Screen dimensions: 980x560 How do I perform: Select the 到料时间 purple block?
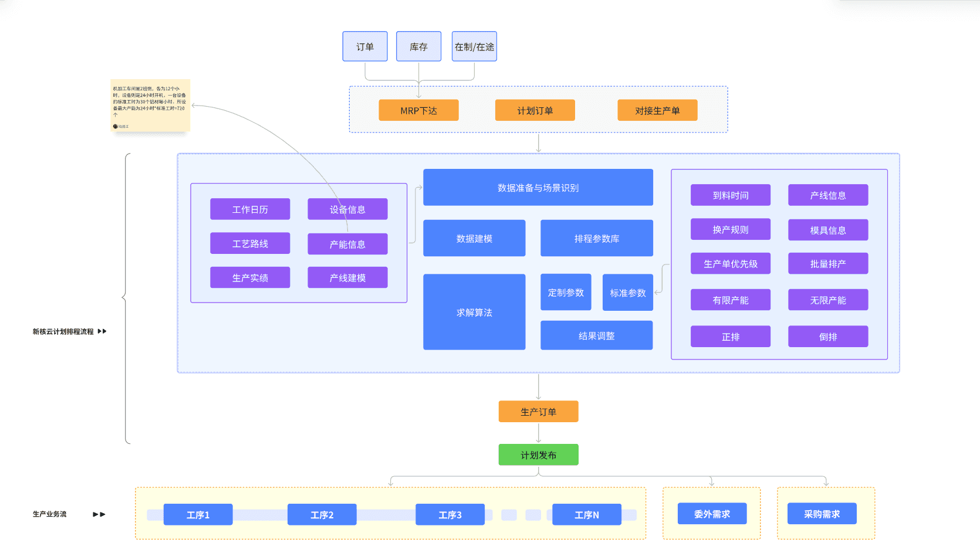tap(731, 195)
